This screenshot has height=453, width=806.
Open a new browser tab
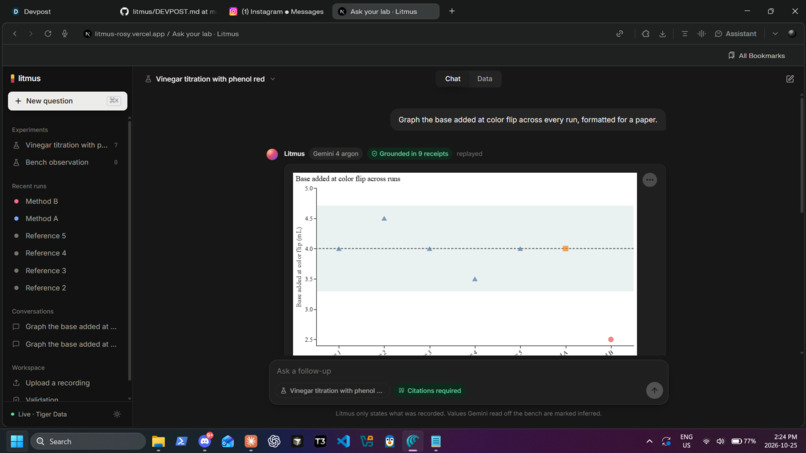[x=452, y=11]
